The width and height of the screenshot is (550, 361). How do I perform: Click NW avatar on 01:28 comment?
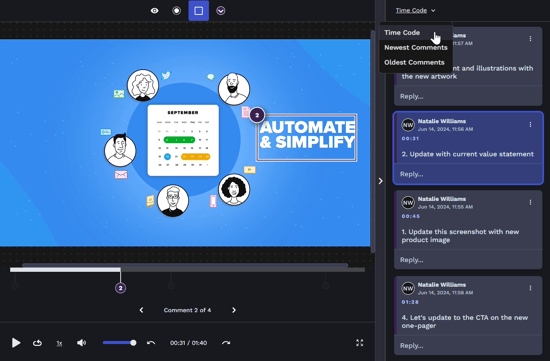(408, 288)
